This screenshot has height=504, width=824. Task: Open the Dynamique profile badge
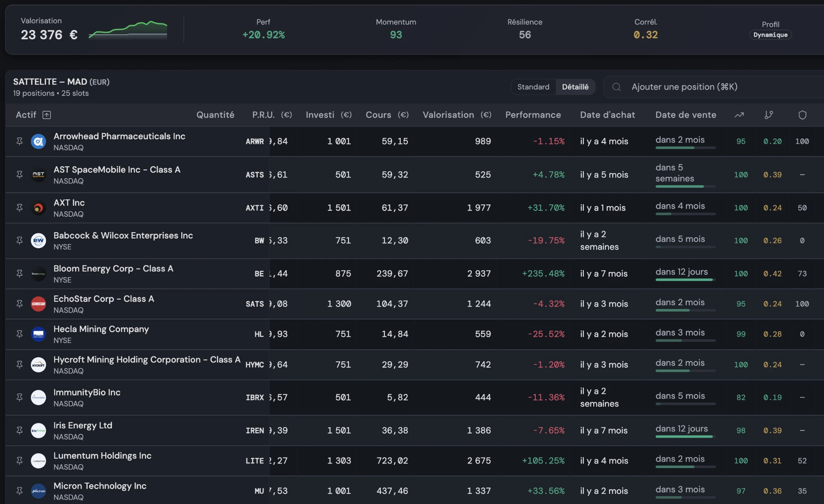(x=770, y=35)
